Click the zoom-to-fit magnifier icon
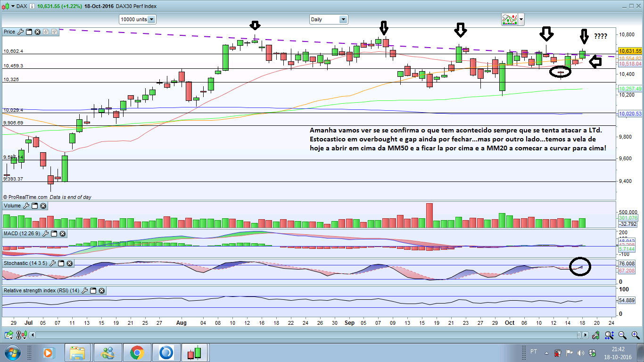 click(610, 335)
